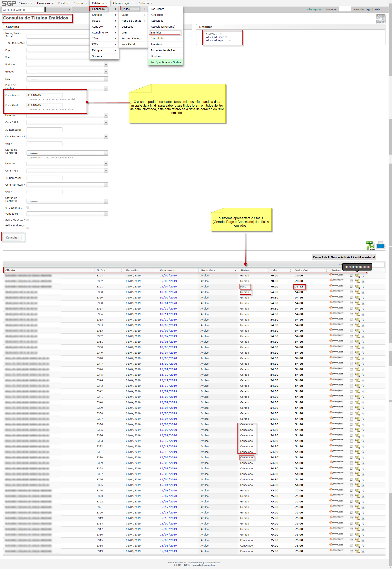Click the SGP logo
This screenshot has width=392, height=569.
point(9,3)
